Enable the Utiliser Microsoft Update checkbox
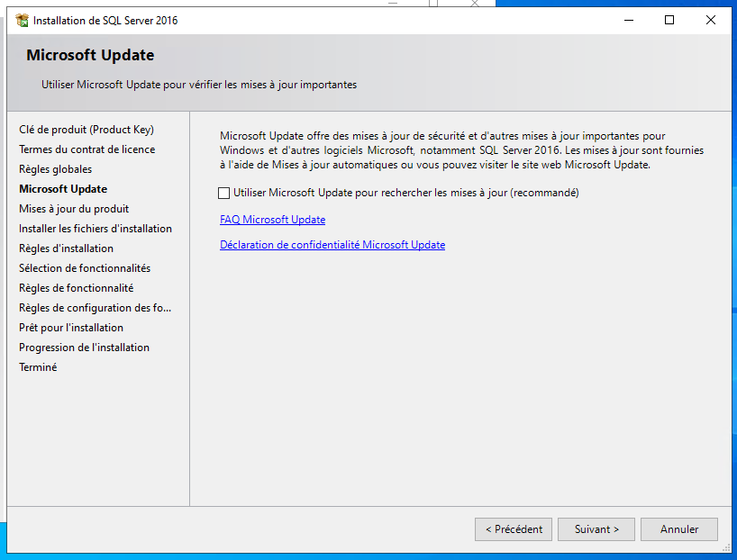 click(224, 193)
